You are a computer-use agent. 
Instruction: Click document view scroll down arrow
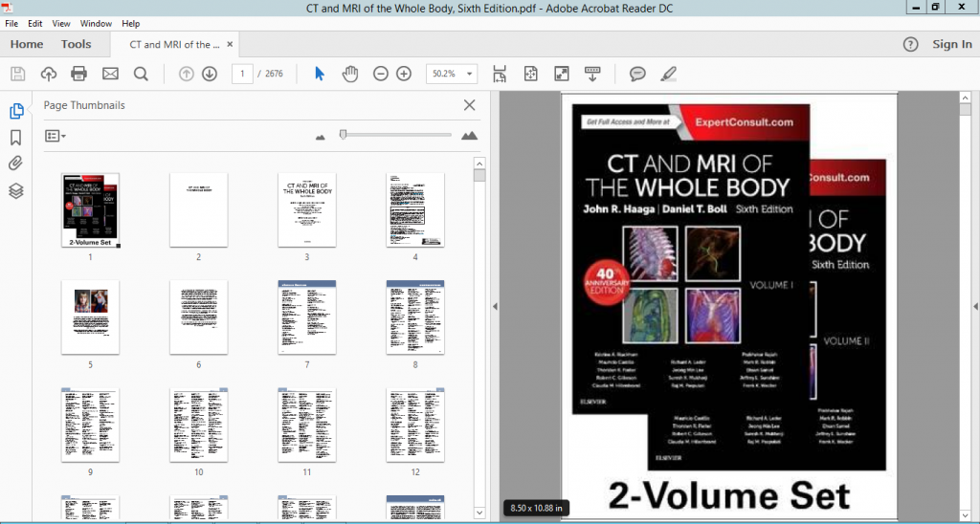[x=965, y=514]
